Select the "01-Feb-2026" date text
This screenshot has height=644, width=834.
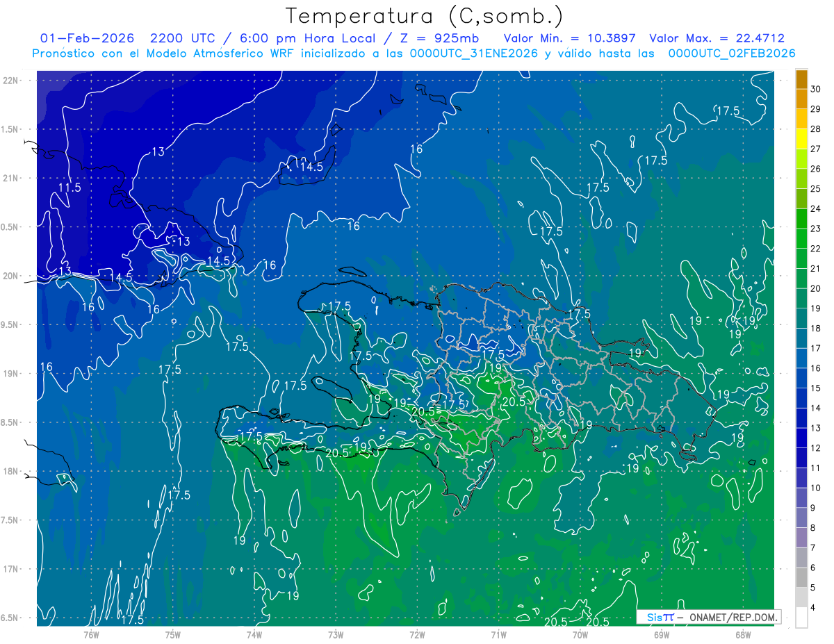point(87,38)
